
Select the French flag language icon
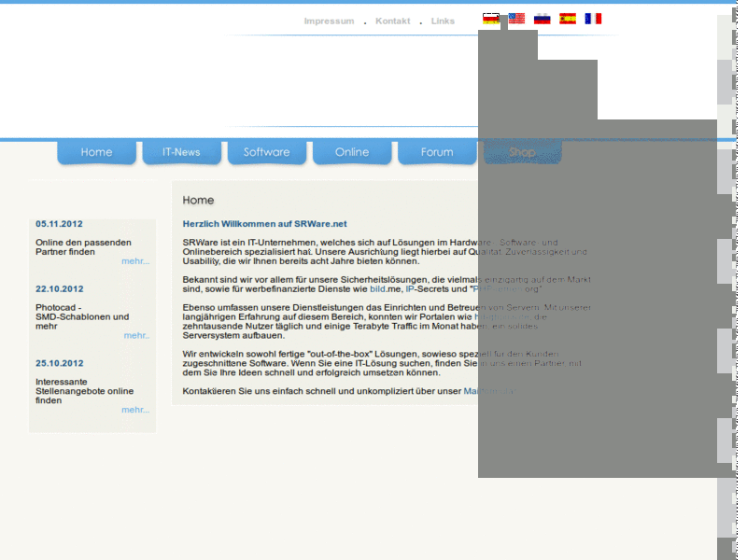593,19
